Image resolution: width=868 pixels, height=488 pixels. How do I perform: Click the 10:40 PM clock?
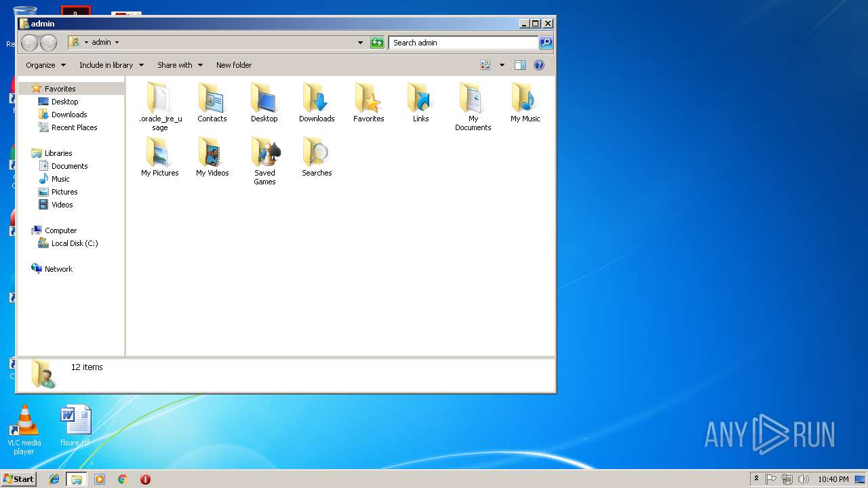(833, 479)
